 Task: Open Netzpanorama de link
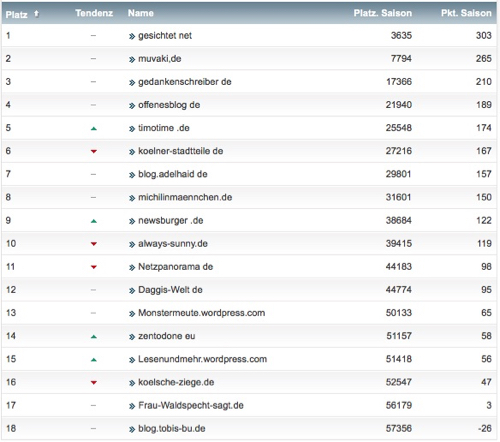coord(176,267)
